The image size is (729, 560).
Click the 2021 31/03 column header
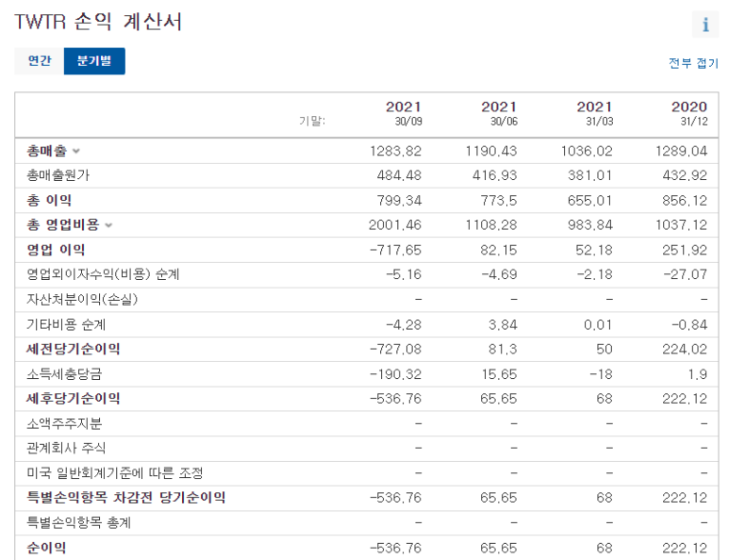tap(595, 113)
